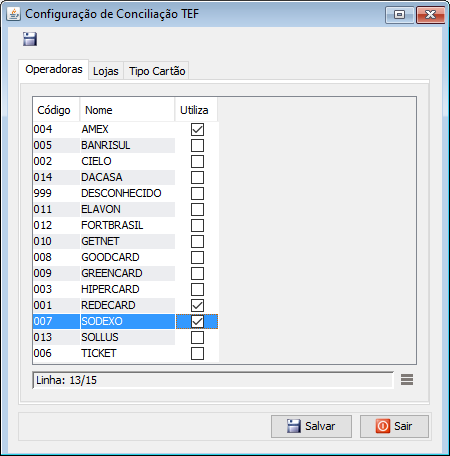Check the GOODCARD Utiliza checkbox
Screen dimensions: 450x456
[197, 257]
